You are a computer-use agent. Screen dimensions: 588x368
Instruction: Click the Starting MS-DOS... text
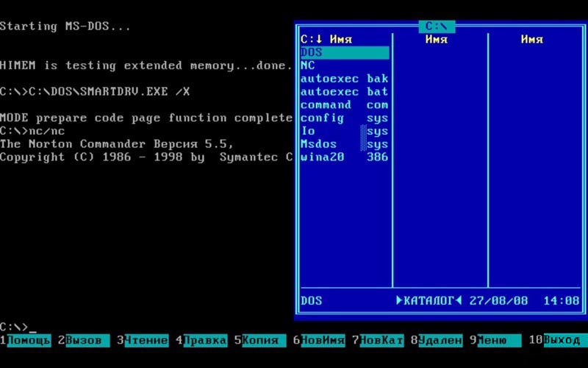[65, 26]
